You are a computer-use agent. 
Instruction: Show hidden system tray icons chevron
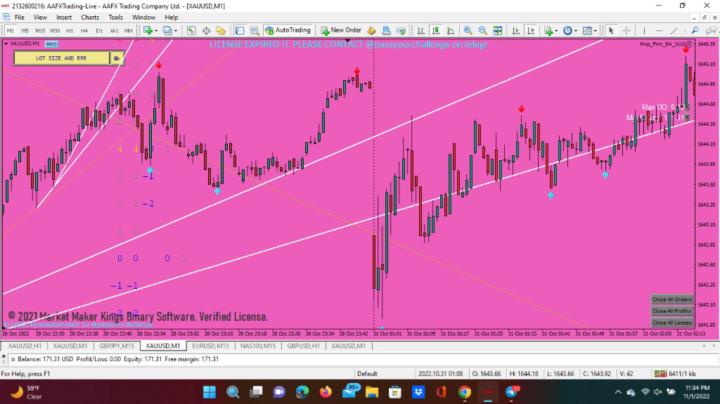click(618, 392)
